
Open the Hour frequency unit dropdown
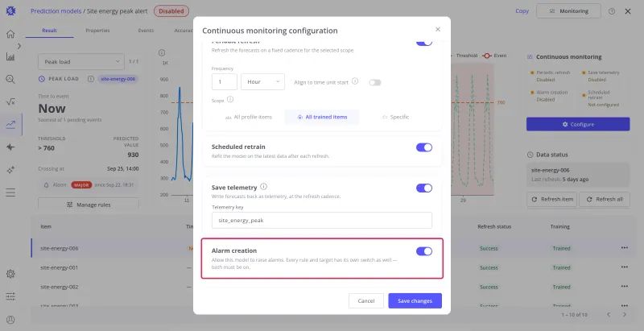click(263, 81)
